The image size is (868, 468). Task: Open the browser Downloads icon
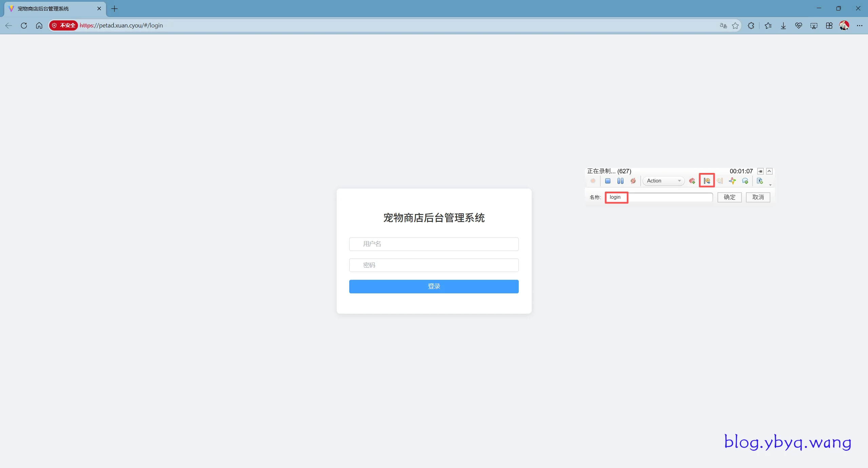(x=783, y=25)
